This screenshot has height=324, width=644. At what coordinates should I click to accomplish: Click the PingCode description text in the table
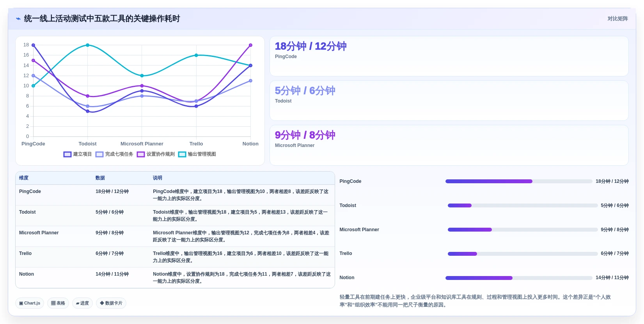pyautogui.click(x=241, y=195)
